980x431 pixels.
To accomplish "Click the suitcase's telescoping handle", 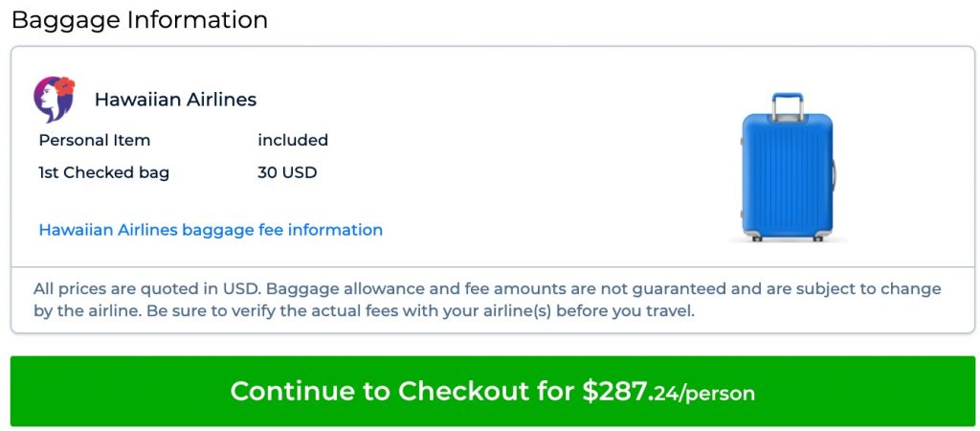I will click(x=788, y=104).
